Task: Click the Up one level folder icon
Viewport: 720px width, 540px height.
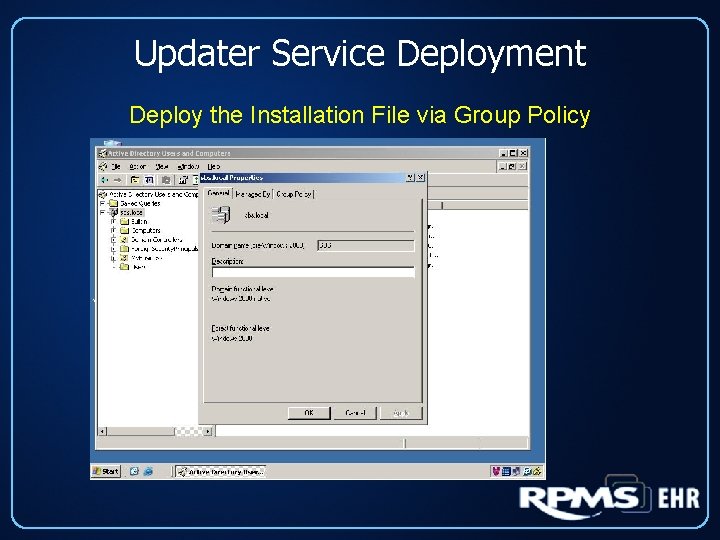Action: [135, 180]
